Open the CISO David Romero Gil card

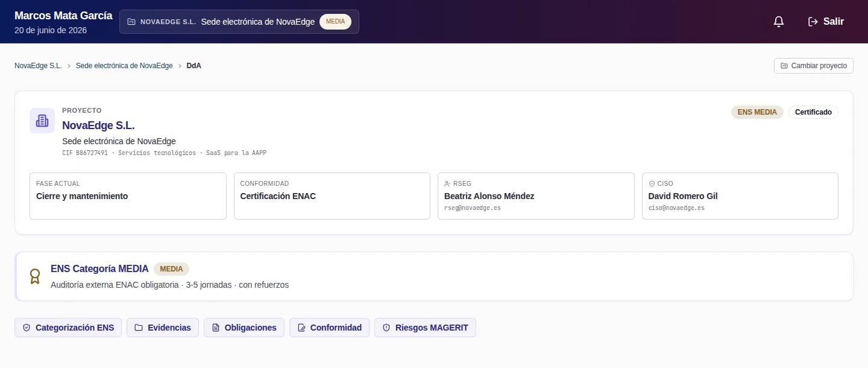click(x=740, y=196)
